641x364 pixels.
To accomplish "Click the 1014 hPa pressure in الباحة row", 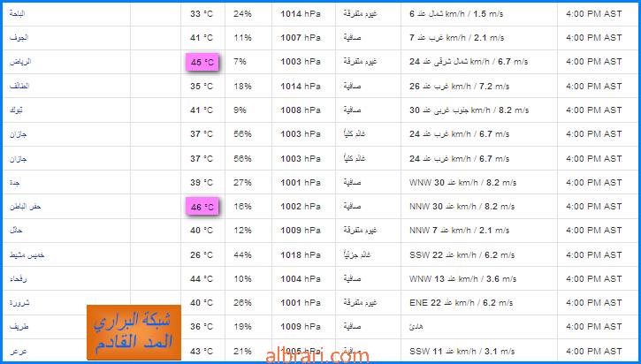I will (301, 13).
